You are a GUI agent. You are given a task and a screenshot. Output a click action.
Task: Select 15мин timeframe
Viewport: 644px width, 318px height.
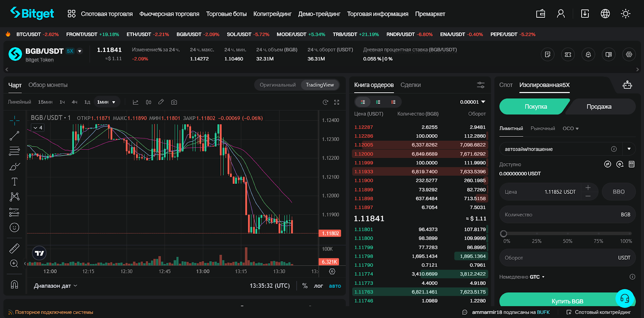(x=45, y=102)
